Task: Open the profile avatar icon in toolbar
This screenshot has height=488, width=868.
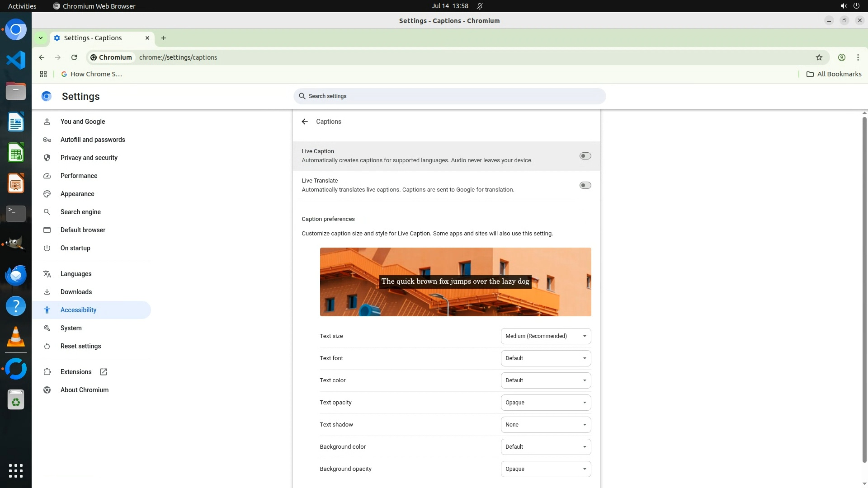Action: [841, 57]
